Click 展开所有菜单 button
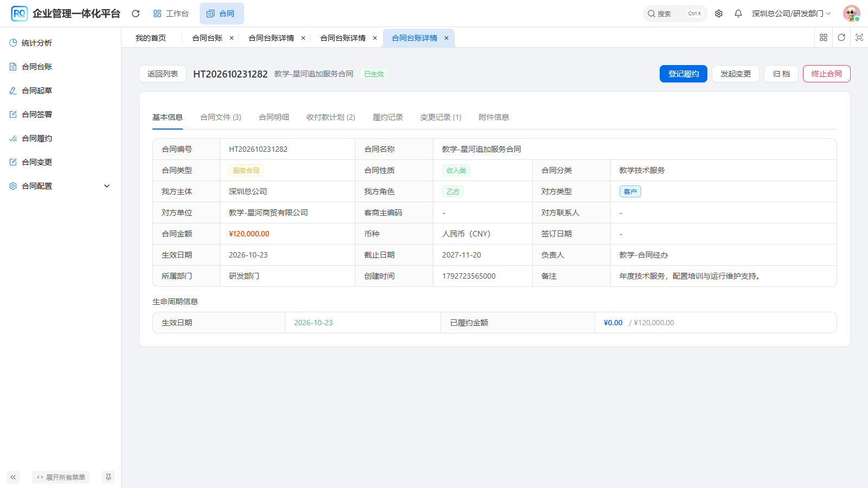The width and height of the screenshot is (868, 488). click(61, 477)
